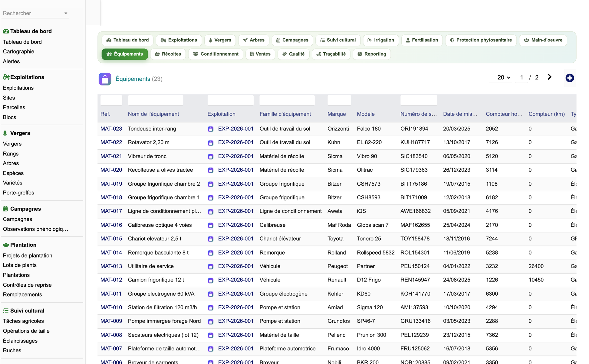The height and width of the screenshot is (364, 589).
Task: Open Cartographie in the sidebar
Action: (x=18, y=52)
